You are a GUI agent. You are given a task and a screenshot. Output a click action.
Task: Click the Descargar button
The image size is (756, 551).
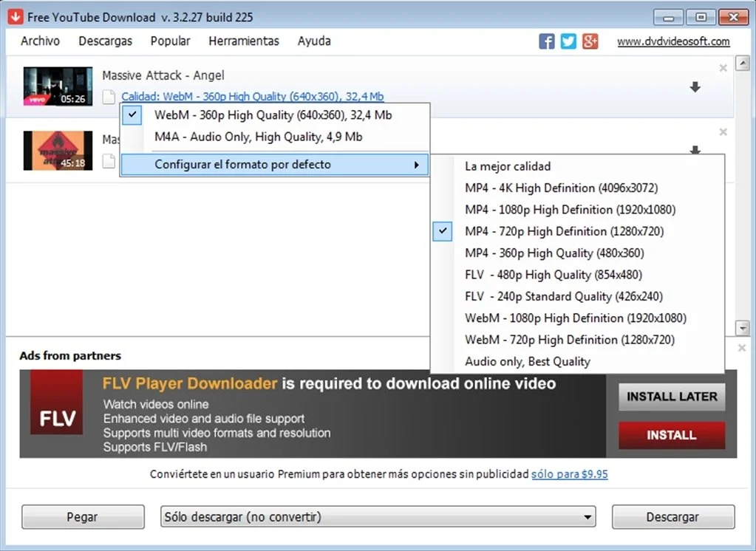click(x=672, y=516)
